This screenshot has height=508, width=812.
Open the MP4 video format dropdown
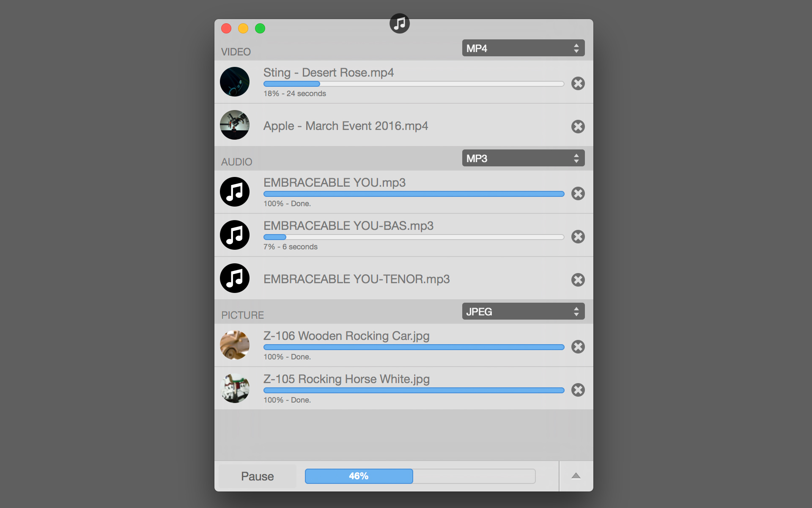pos(523,48)
